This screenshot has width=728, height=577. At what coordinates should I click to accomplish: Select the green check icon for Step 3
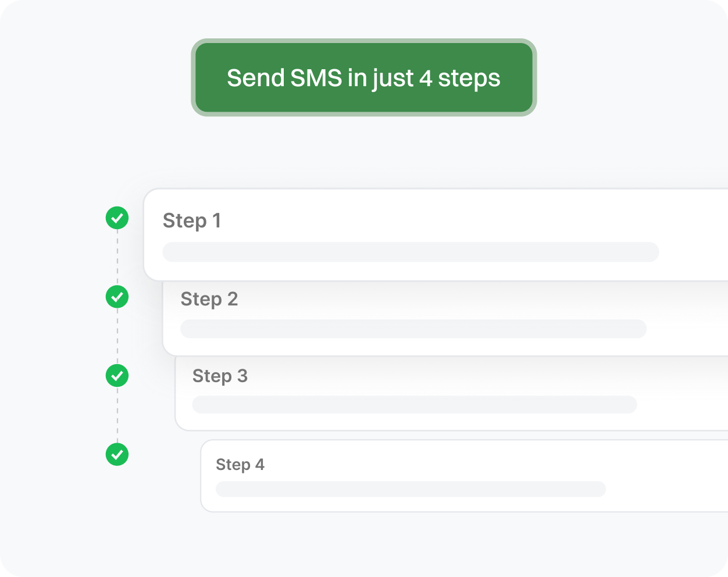click(117, 376)
